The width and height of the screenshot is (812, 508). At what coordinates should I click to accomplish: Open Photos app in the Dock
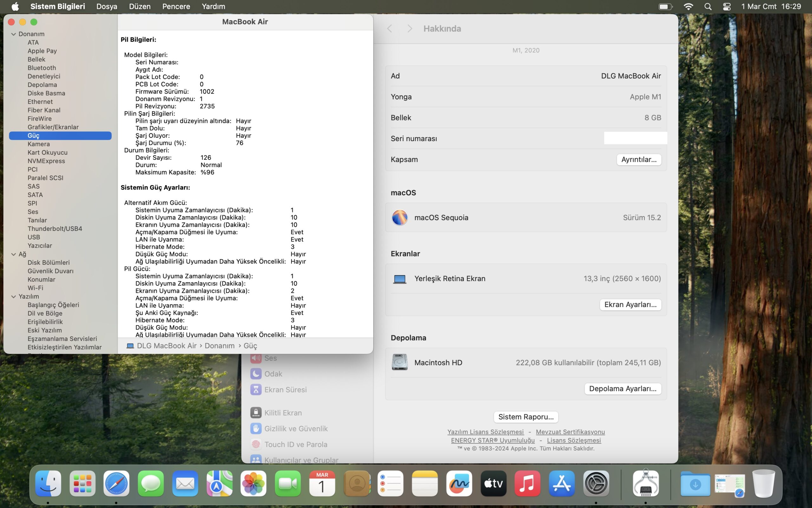coord(254,484)
